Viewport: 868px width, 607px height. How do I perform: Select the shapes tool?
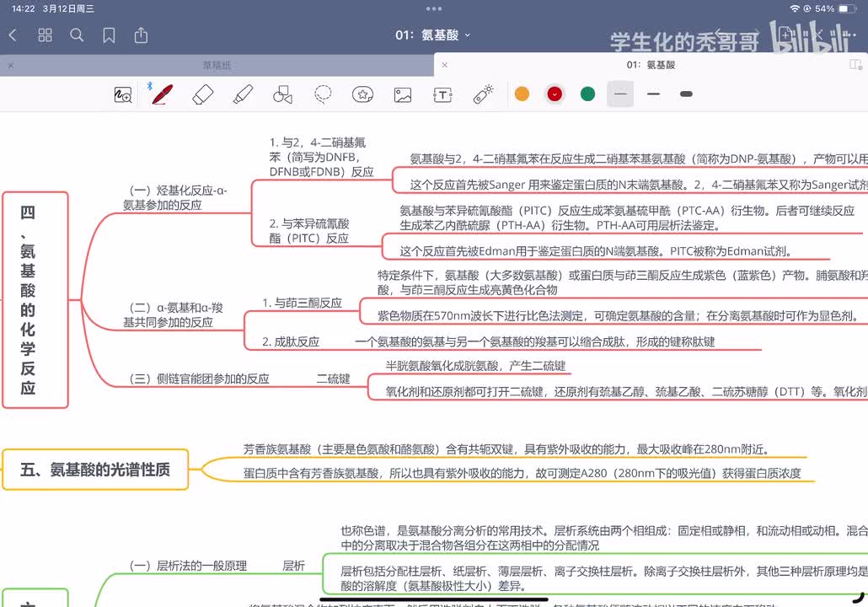[x=283, y=94]
